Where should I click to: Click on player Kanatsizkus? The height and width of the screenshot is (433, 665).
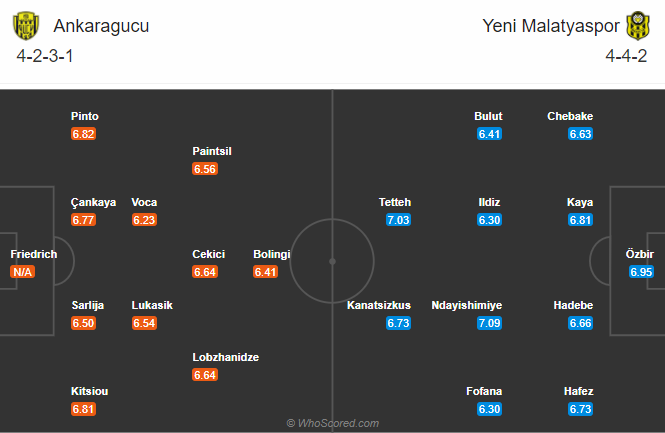379,305
